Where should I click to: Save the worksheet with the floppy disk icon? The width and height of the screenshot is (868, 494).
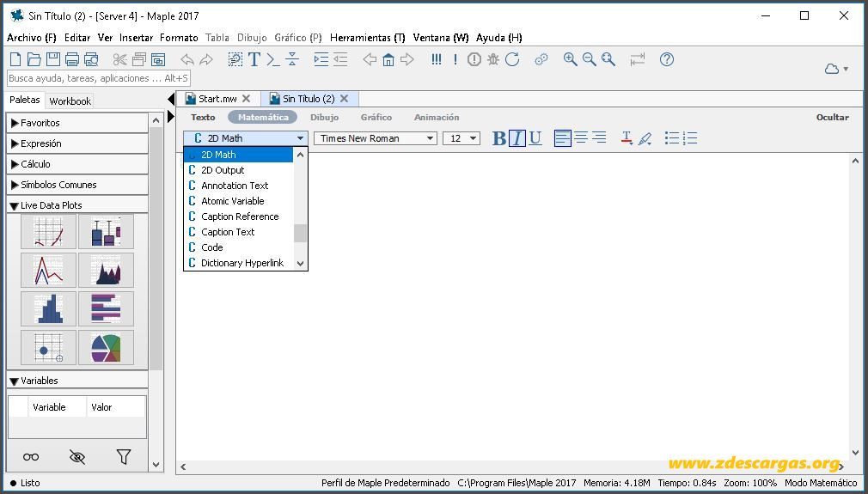53,59
